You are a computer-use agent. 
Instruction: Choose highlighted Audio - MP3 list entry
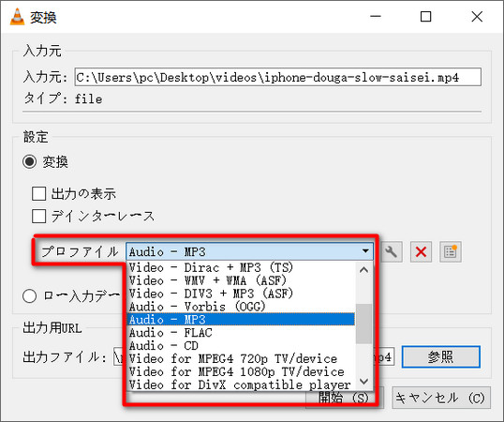(x=241, y=320)
